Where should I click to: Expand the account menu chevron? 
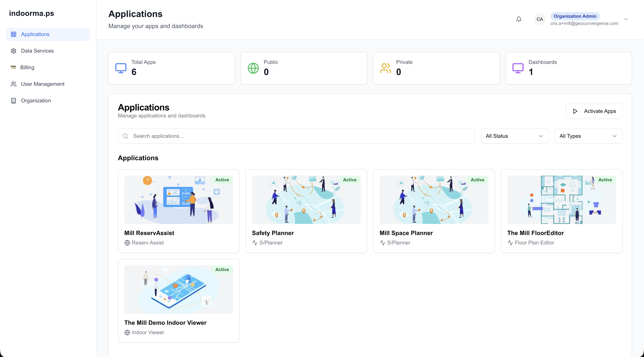(626, 19)
